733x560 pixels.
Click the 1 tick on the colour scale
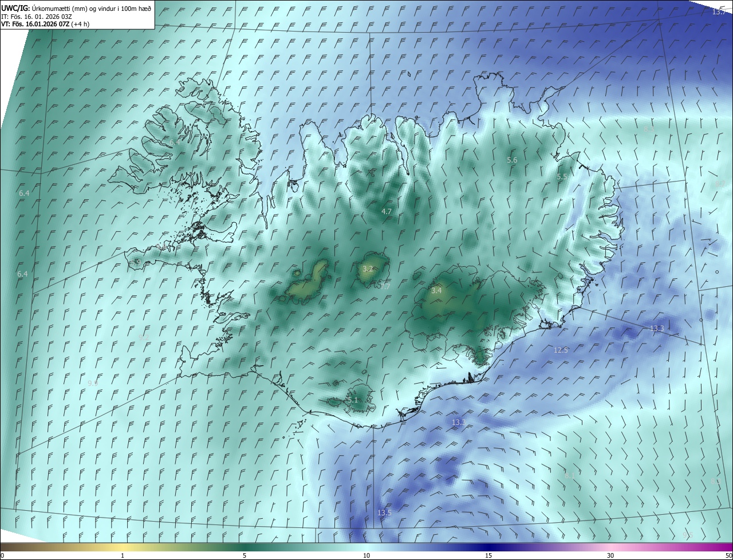tap(123, 555)
